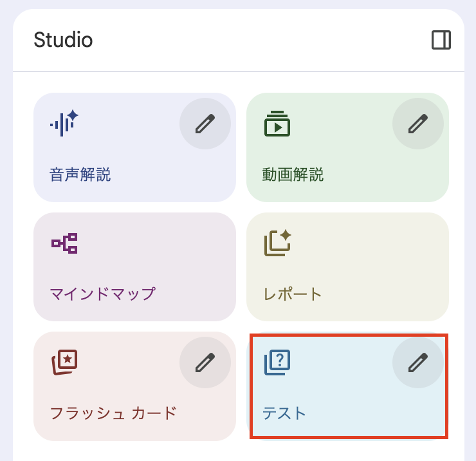Customize 音声解説 with its pencil icon
The height and width of the screenshot is (461, 476).
[205, 124]
